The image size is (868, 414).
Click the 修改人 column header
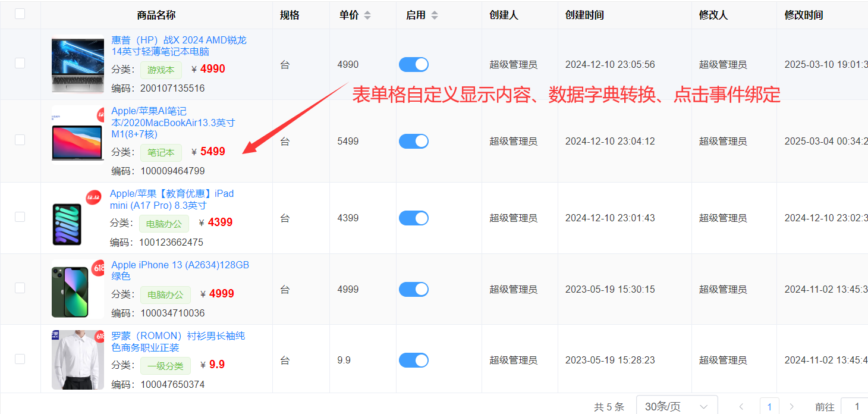[x=713, y=15]
